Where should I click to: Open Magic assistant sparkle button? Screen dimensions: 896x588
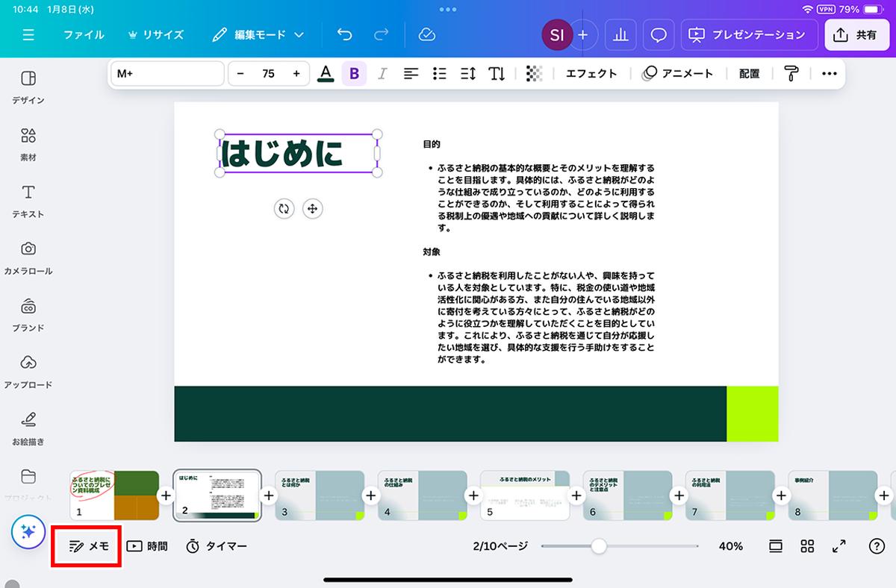click(28, 532)
